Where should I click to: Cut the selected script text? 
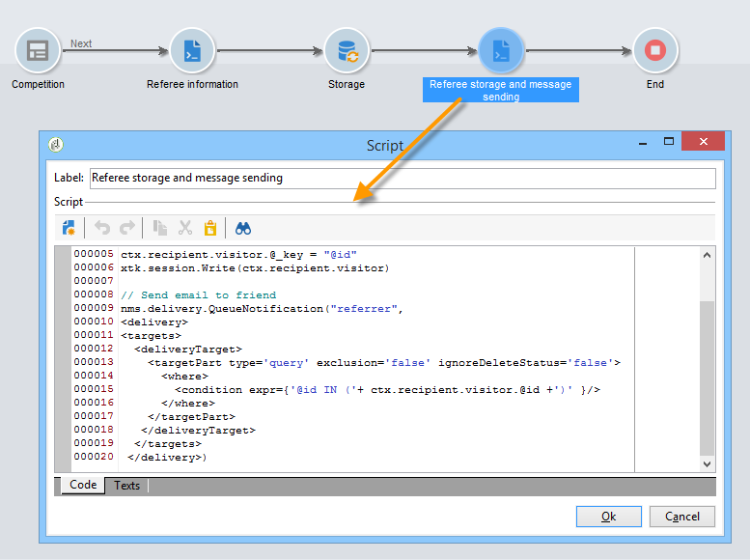pos(185,228)
